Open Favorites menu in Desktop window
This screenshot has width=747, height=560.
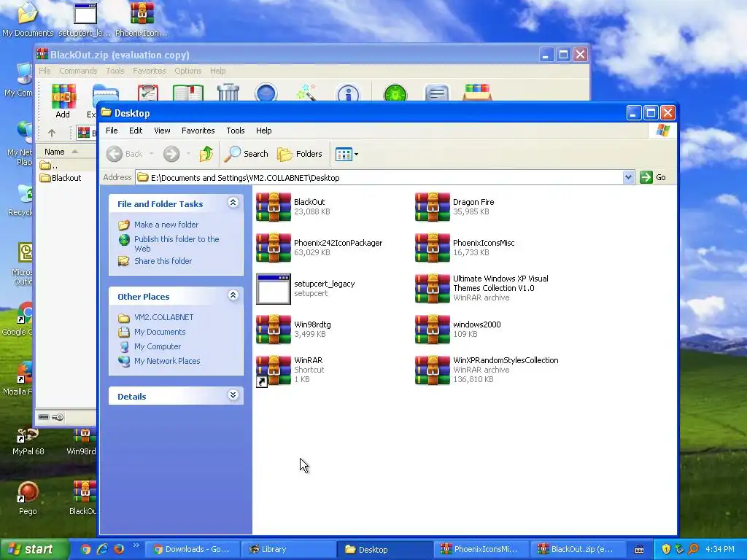click(x=198, y=131)
